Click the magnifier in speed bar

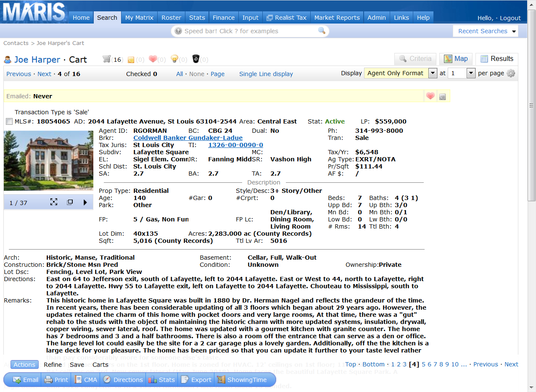(322, 31)
